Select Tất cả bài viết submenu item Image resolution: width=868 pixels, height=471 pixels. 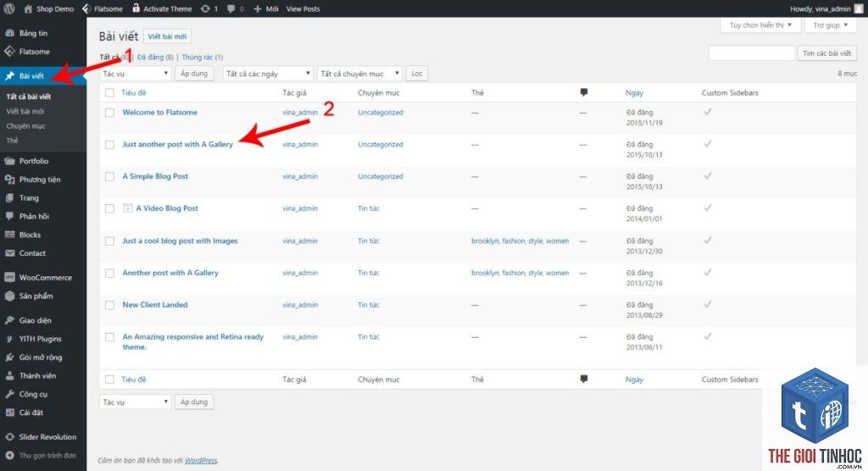[x=28, y=97]
